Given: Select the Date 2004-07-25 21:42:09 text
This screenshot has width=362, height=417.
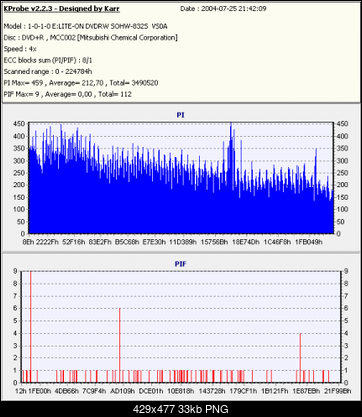Looking at the screenshot, I should (x=223, y=9).
